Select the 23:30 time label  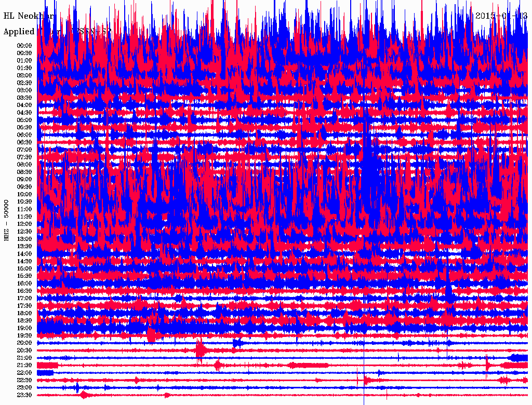24,395
